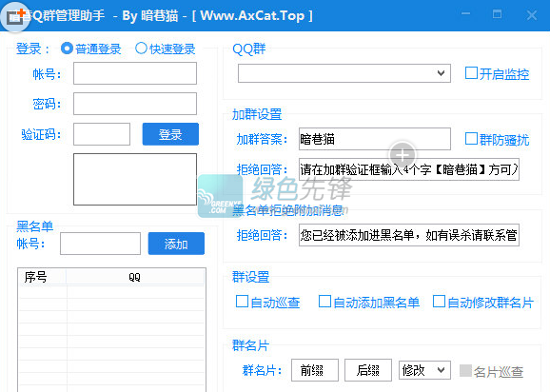Screen dimensions: 550x392
Task: Click the app icon in title bar
Action: 14,16
